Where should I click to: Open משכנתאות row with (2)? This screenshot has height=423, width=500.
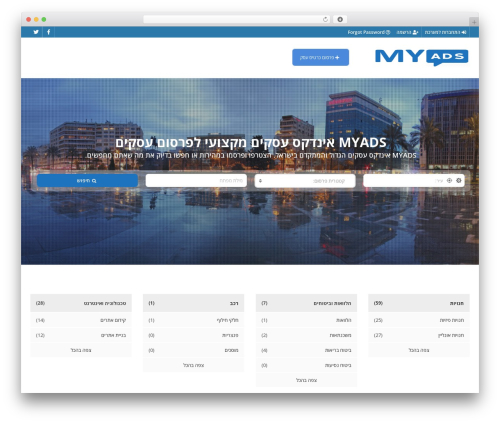[306, 335]
